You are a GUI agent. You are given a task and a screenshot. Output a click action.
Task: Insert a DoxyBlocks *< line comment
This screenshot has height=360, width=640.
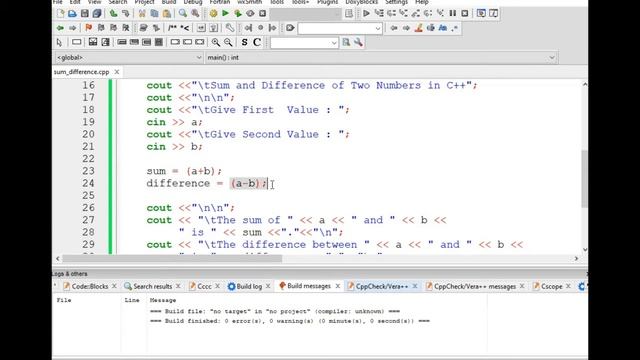(184, 28)
